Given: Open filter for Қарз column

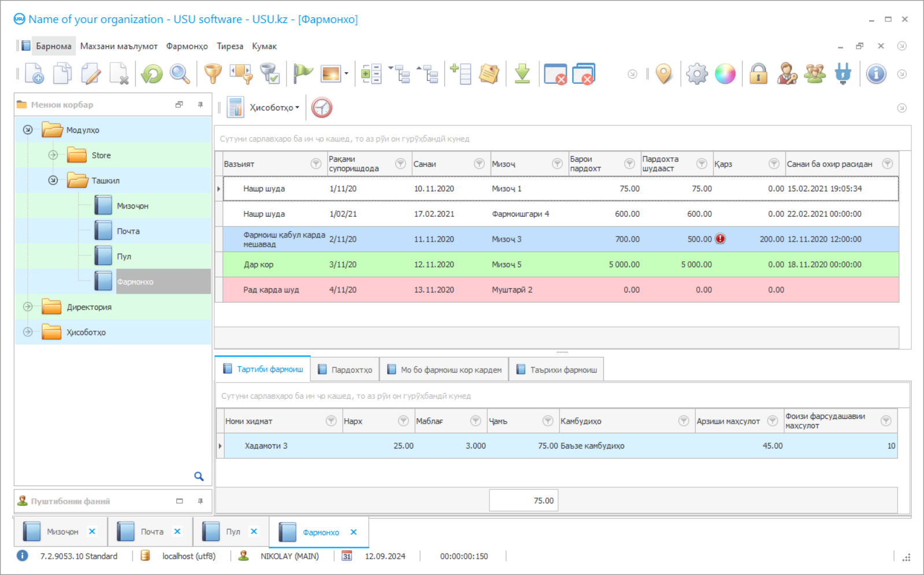Looking at the screenshot, I should pyautogui.click(x=774, y=164).
